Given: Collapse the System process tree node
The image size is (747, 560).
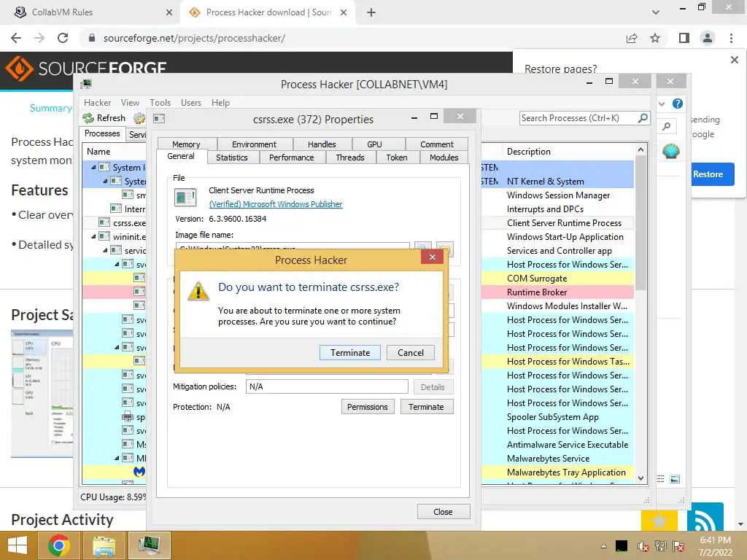Looking at the screenshot, I should [x=105, y=181].
